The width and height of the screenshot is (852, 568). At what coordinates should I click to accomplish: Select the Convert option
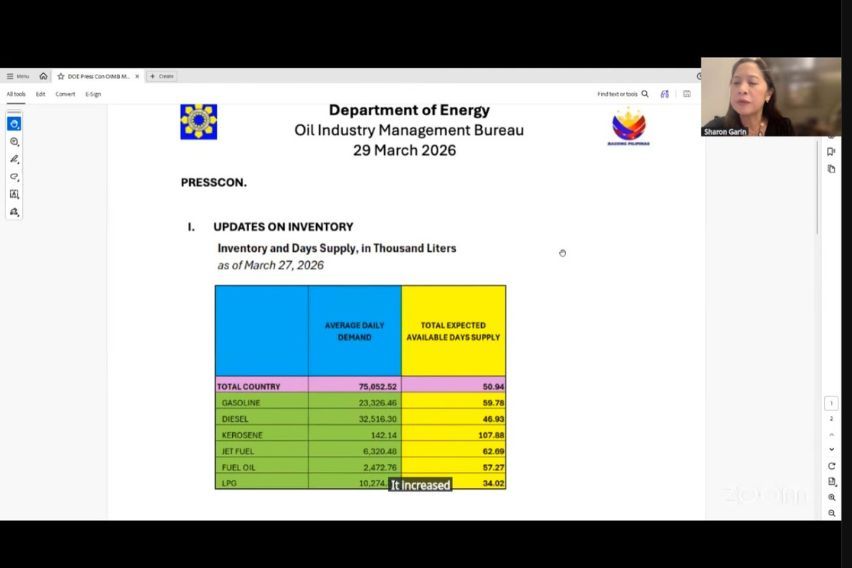click(x=65, y=94)
